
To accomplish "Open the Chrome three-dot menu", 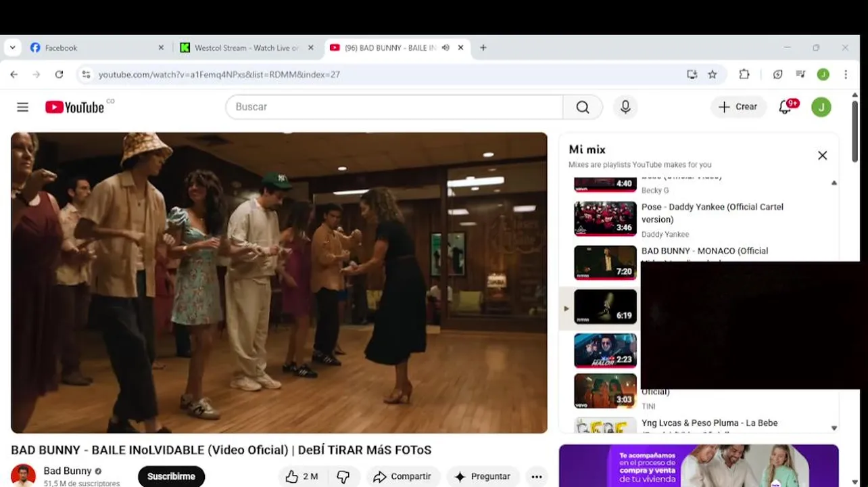I will (846, 74).
